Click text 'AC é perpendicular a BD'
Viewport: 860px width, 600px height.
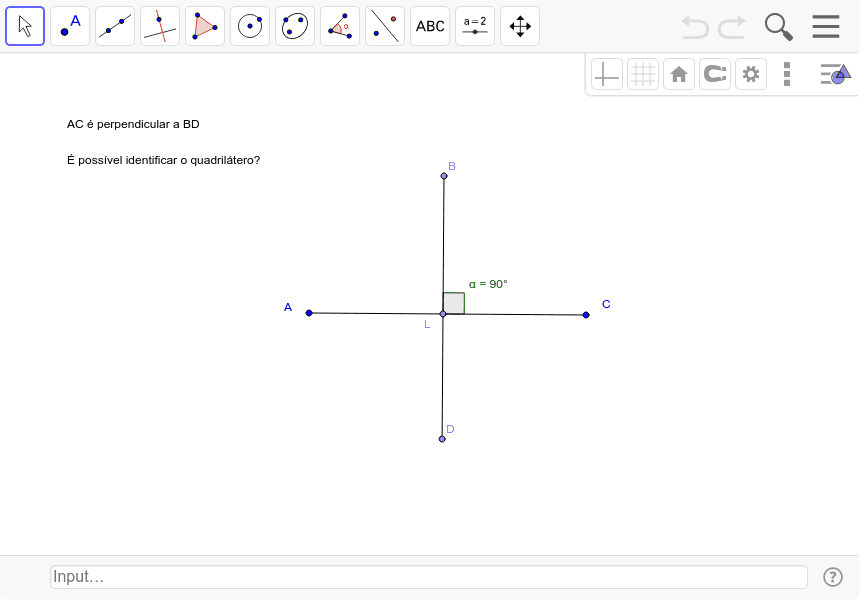point(133,124)
